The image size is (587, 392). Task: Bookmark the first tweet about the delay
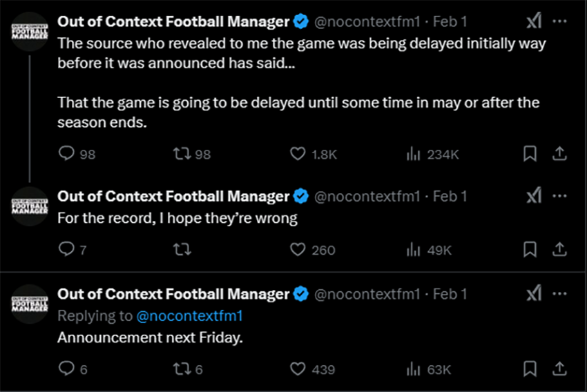530,154
